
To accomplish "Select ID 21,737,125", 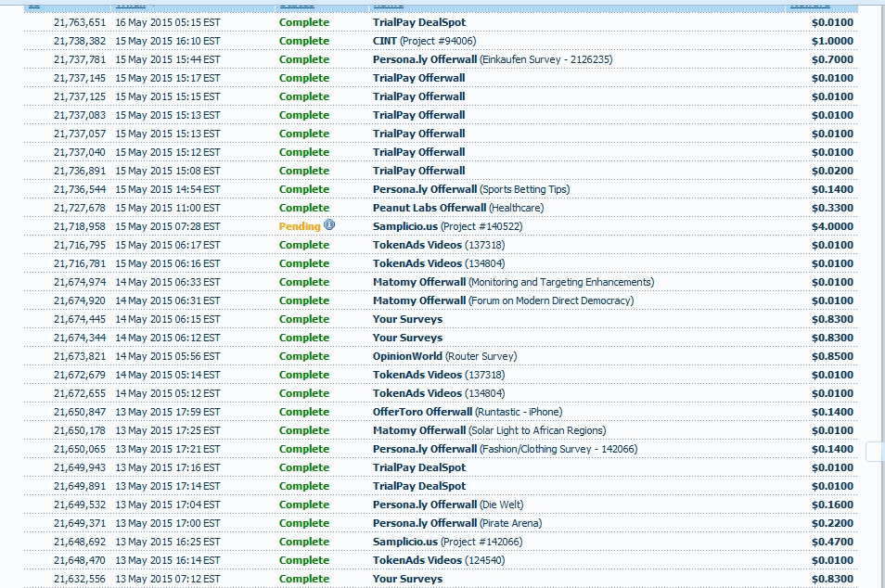I will click(x=80, y=97).
